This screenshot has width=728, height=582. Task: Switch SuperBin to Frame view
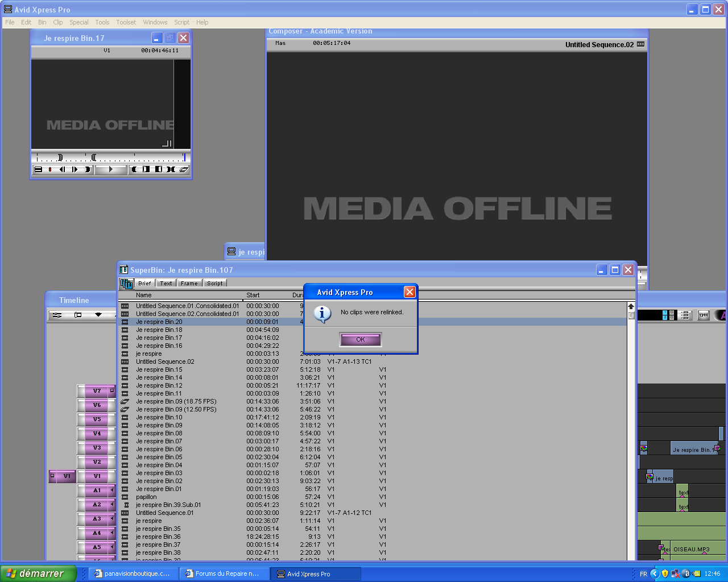(x=189, y=283)
